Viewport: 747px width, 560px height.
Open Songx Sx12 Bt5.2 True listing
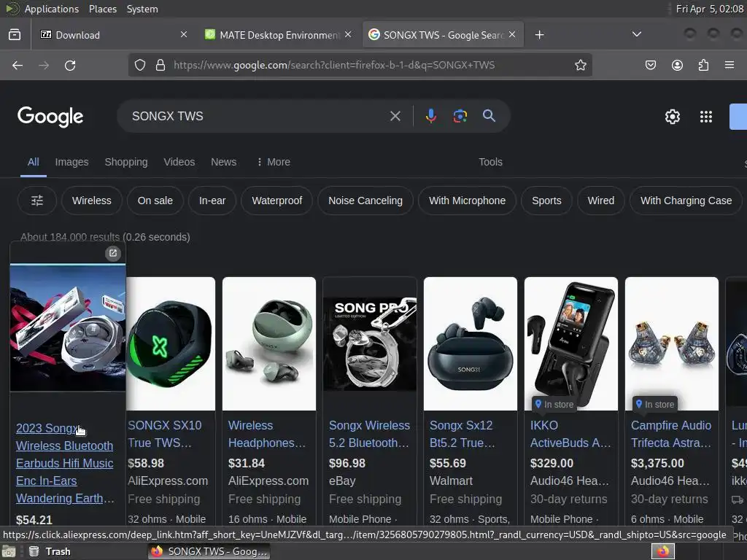462,434
